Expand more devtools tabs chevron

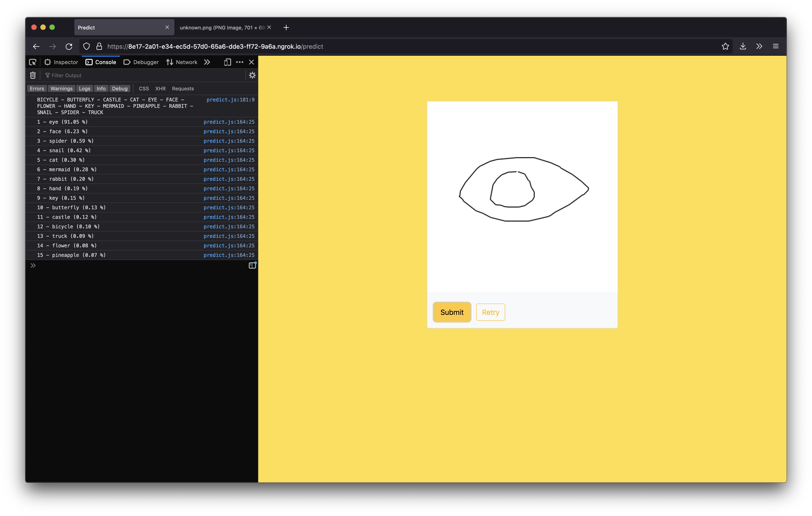207,62
